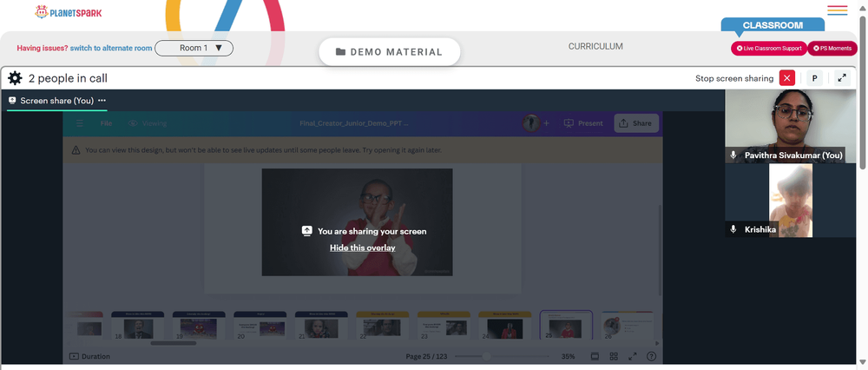Click thumbnail strip right scroll arrow
This screenshot has height=370, width=868.
point(658,343)
